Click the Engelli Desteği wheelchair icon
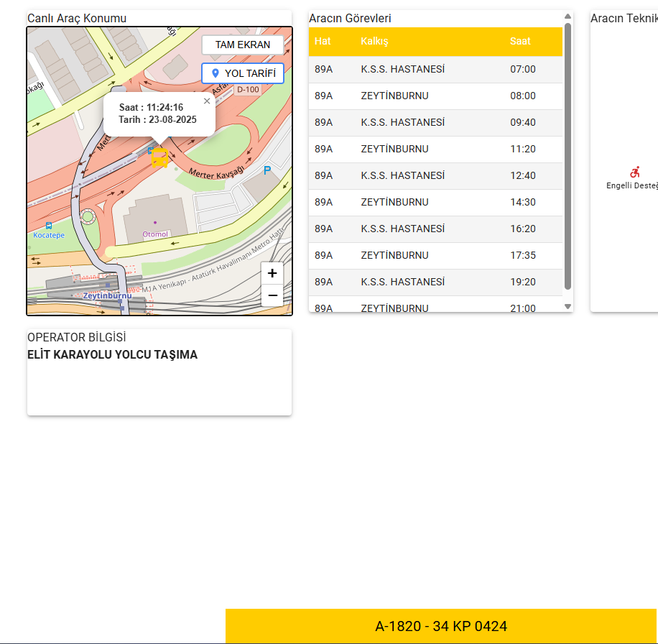The image size is (658, 644). pyautogui.click(x=634, y=172)
